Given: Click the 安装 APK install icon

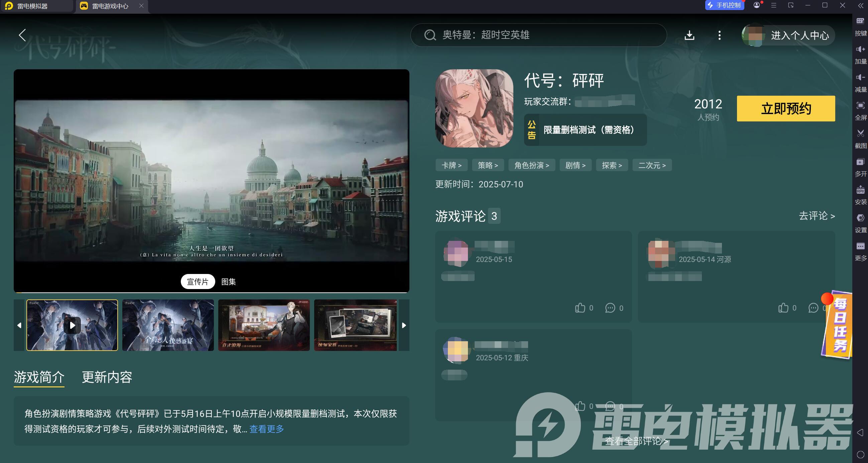Looking at the screenshot, I should pyautogui.click(x=860, y=190).
